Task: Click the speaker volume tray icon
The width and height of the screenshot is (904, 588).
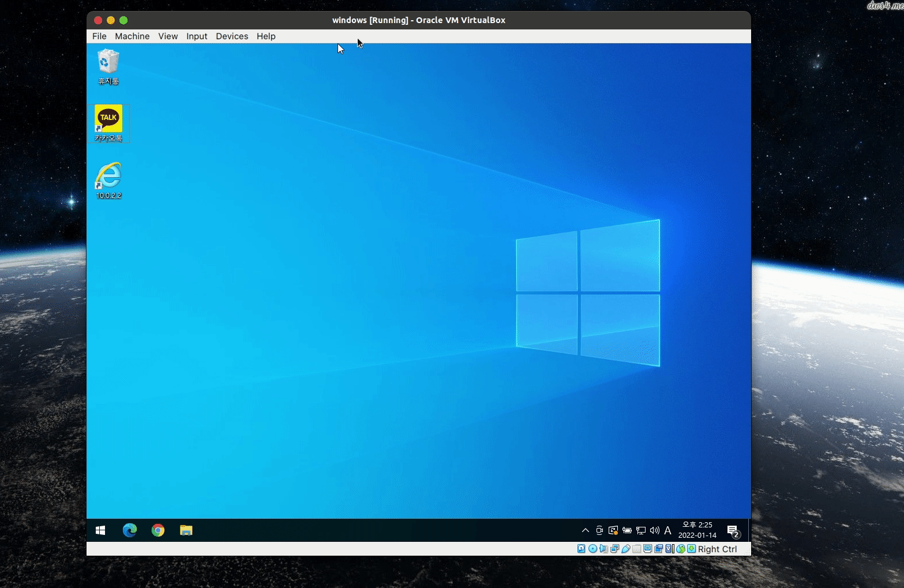Action: tap(655, 530)
